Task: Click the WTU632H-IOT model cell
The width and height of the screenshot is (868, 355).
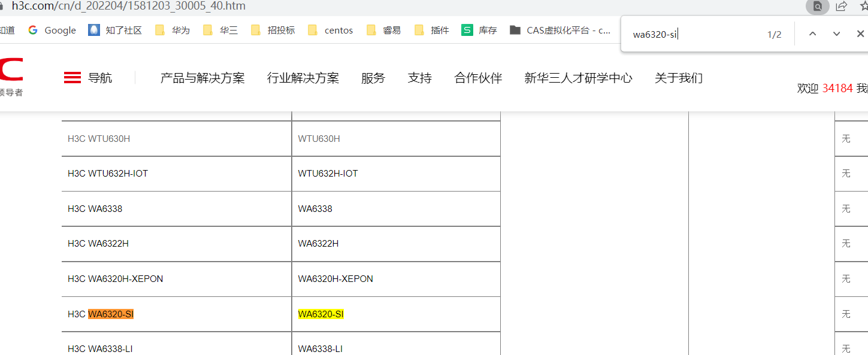Action: [x=396, y=174]
